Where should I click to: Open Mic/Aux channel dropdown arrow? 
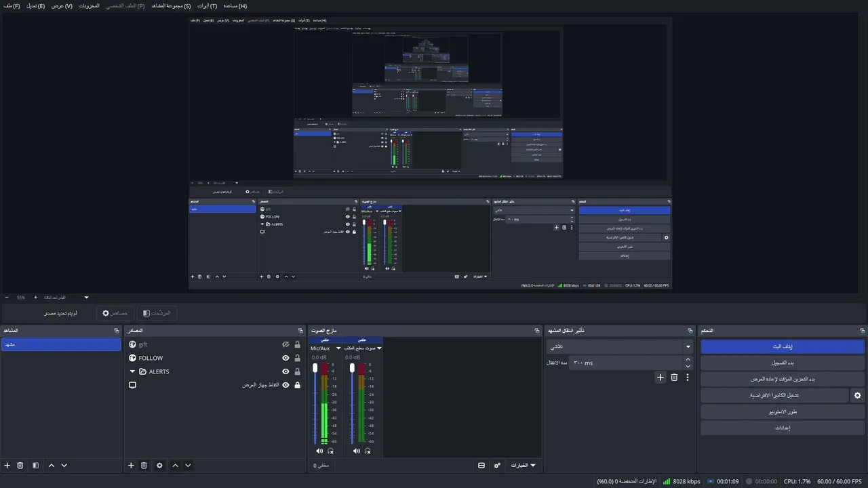338,348
